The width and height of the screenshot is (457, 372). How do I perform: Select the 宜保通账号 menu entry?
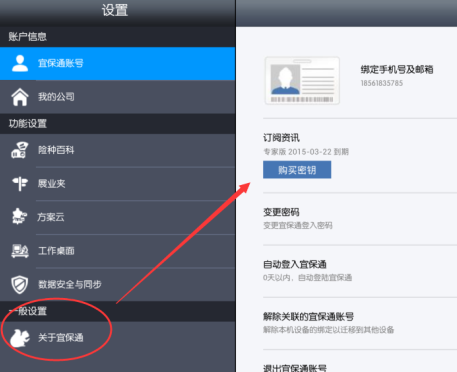pos(117,64)
